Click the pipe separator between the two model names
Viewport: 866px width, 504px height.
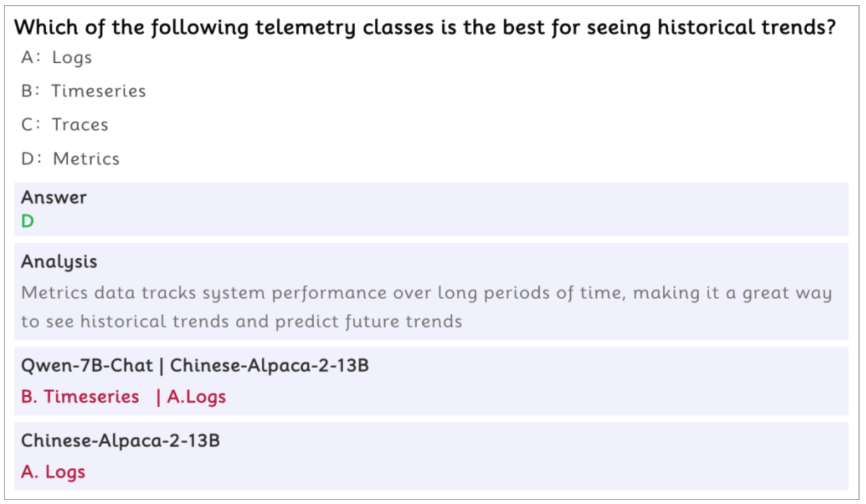162,365
